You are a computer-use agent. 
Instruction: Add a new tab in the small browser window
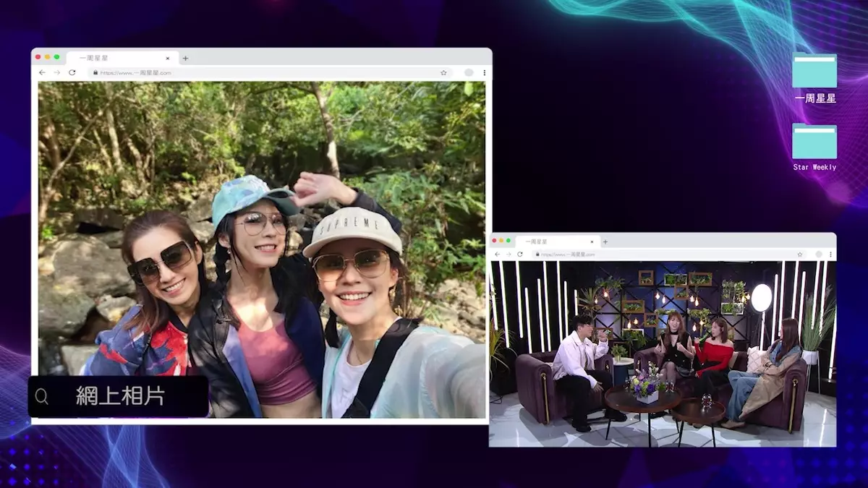[x=605, y=242]
